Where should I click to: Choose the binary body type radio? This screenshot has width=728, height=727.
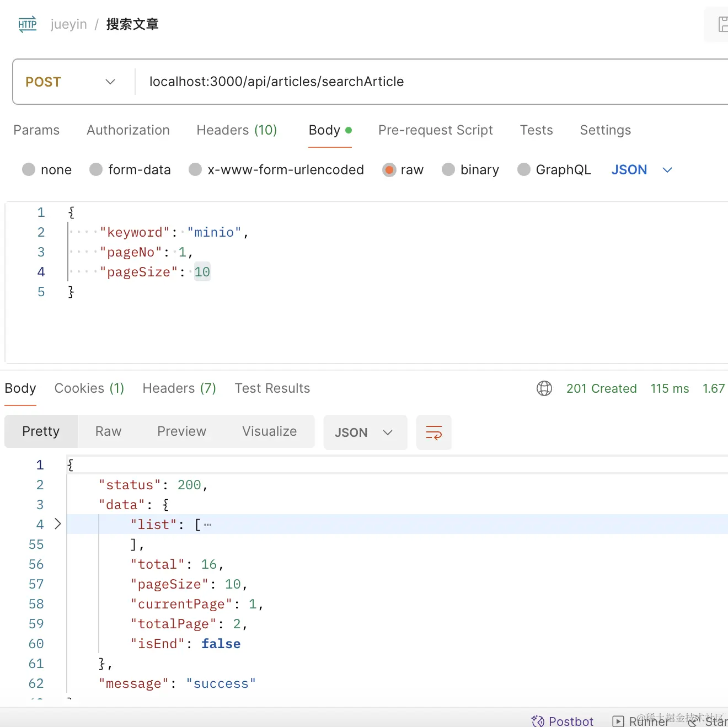[x=448, y=170]
